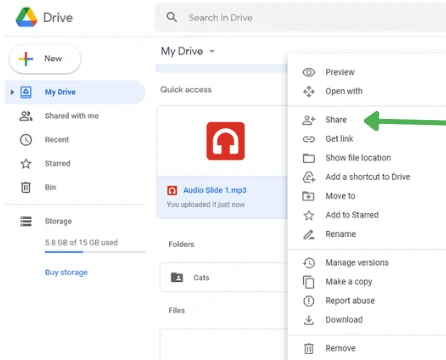Select the Audio Slide 1.mp3 file name

[215, 190]
